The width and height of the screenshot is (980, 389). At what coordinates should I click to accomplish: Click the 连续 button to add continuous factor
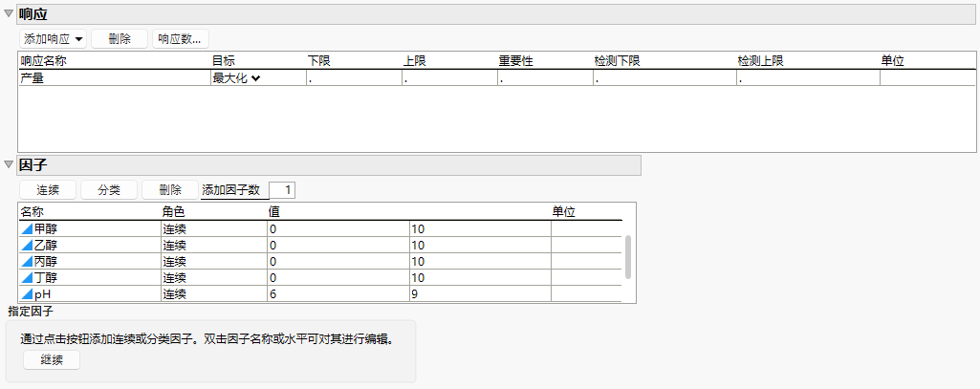click(x=48, y=190)
